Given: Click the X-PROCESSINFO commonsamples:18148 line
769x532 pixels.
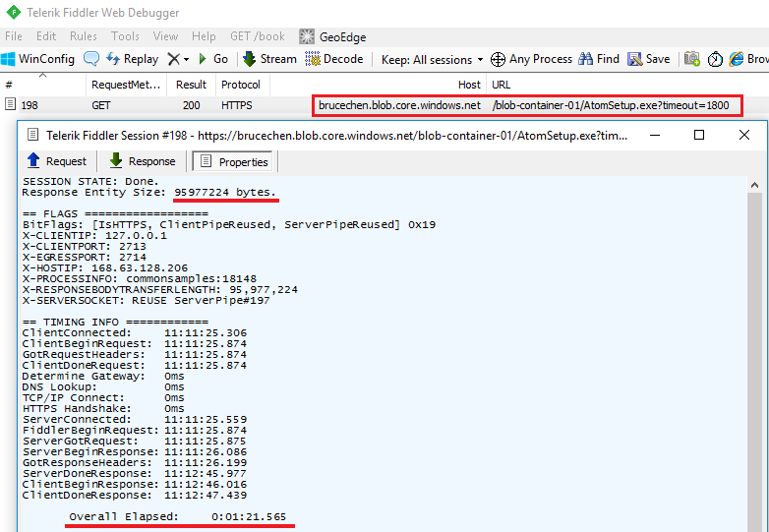Looking at the screenshot, I should coord(140,279).
